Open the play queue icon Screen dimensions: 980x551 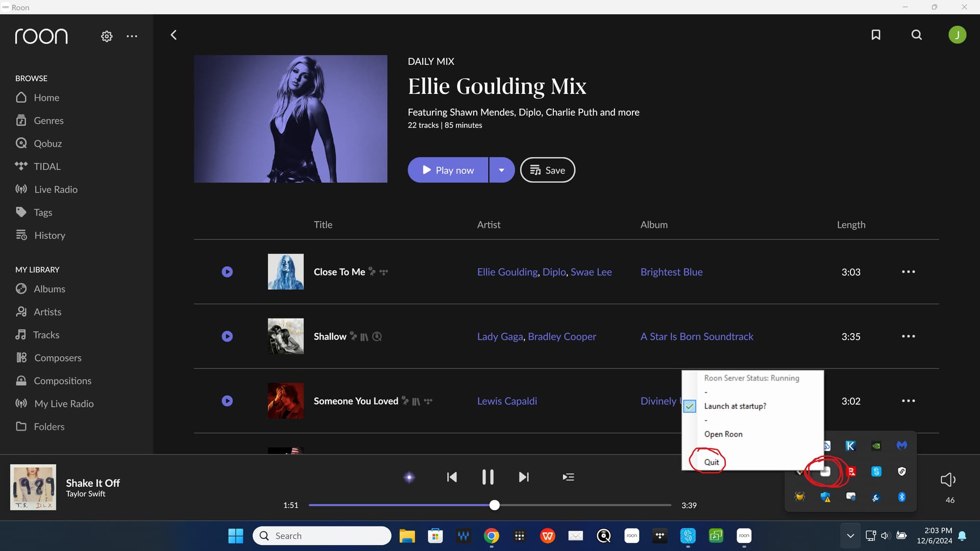568,477
